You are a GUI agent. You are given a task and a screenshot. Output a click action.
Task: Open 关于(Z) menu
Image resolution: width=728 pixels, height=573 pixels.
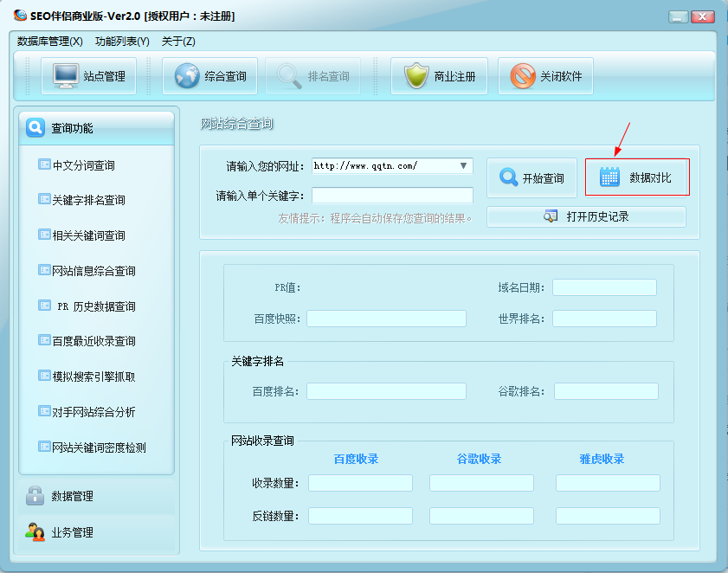178,42
